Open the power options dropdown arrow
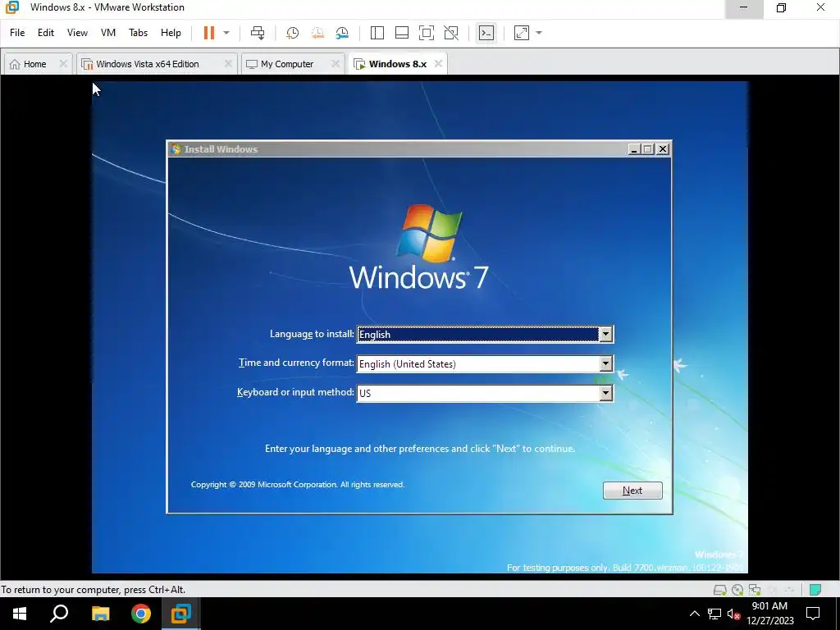 (x=226, y=33)
